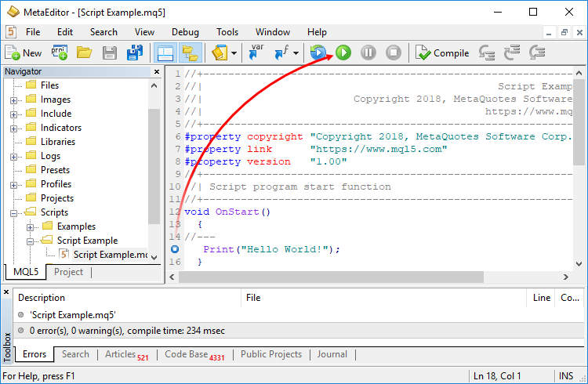Open the View menu
Viewport: 588px width, 384px height.
coord(144,32)
